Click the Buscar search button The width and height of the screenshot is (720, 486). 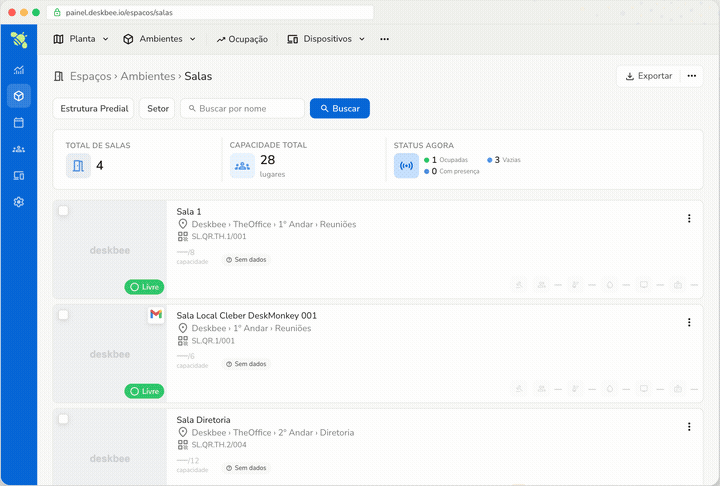[x=340, y=108]
